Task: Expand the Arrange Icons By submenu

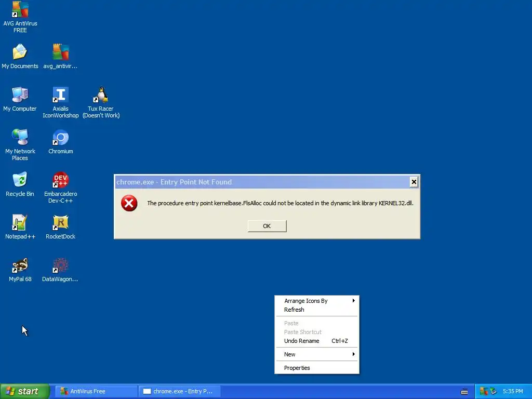Action: tap(317, 301)
